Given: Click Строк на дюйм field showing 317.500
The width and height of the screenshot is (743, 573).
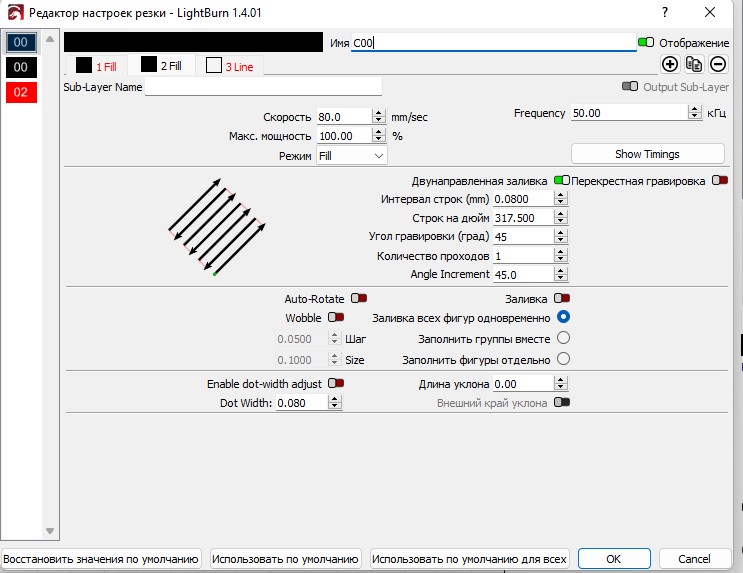Looking at the screenshot, I should point(524,218).
